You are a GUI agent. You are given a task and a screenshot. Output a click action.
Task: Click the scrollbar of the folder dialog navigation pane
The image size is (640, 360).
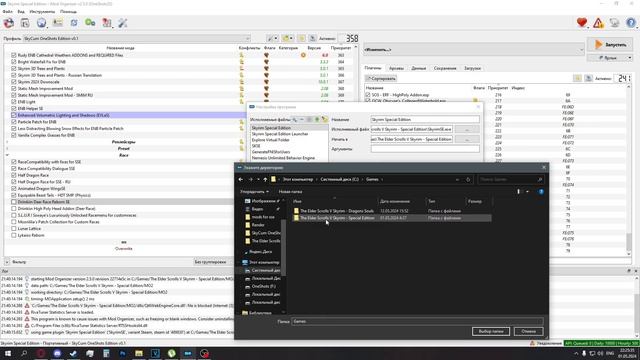(x=283, y=247)
